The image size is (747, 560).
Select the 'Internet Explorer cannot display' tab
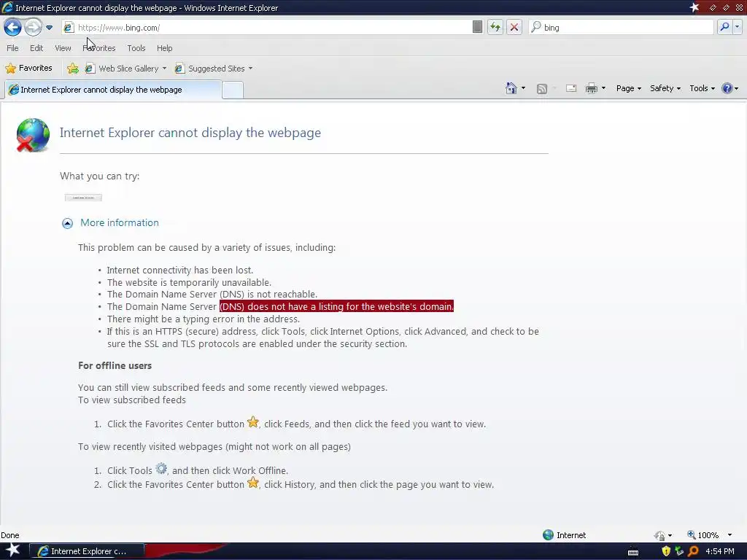pyautogui.click(x=113, y=90)
